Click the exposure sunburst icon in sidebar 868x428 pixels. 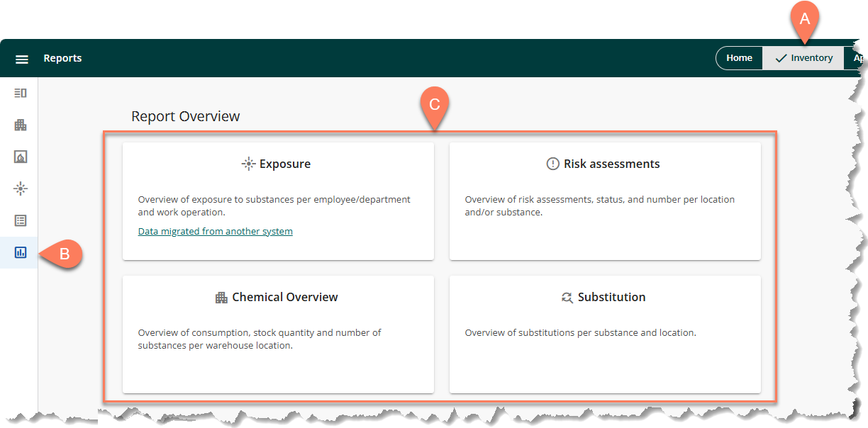[x=21, y=188]
